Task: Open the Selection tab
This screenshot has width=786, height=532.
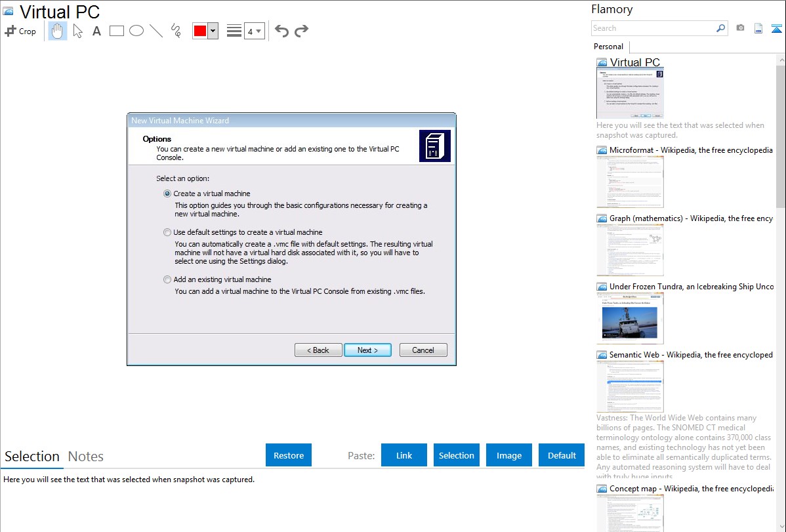Action: click(32, 457)
